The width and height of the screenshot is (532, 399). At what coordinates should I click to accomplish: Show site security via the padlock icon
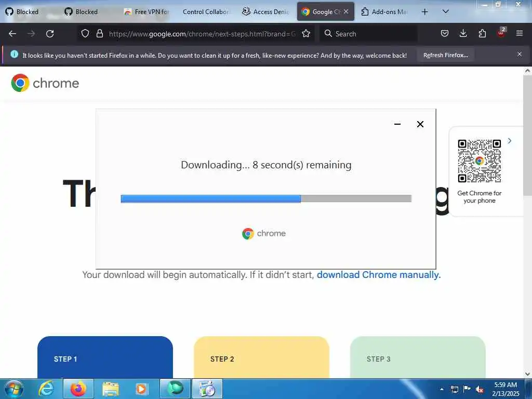pos(99,33)
